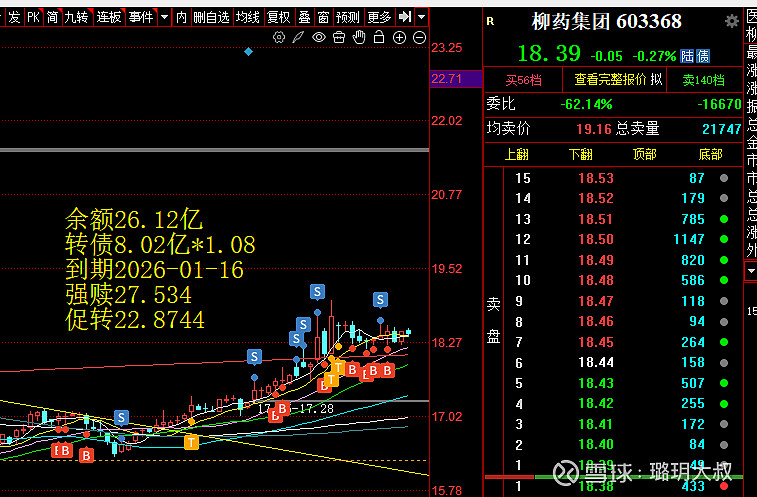Click the 促转22.8744 annotation on chart
The image size is (757, 497).
click(135, 320)
